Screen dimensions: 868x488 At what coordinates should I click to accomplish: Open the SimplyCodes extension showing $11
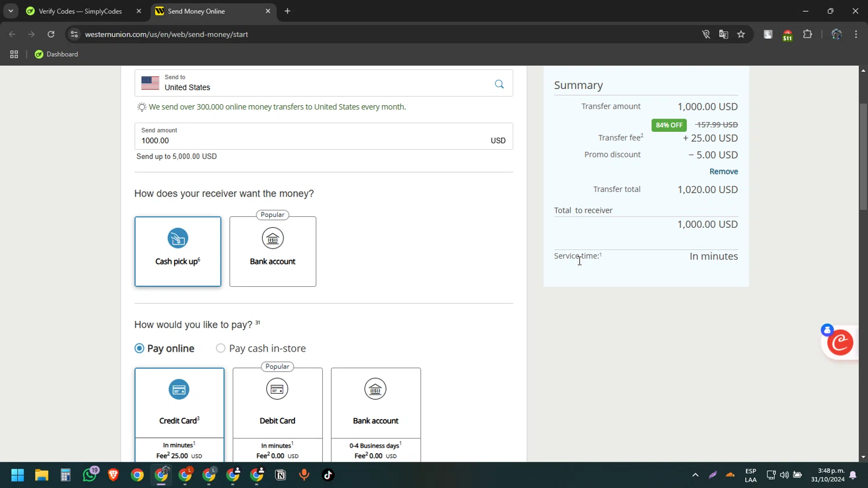pyautogui.click(x=788, y=35)
